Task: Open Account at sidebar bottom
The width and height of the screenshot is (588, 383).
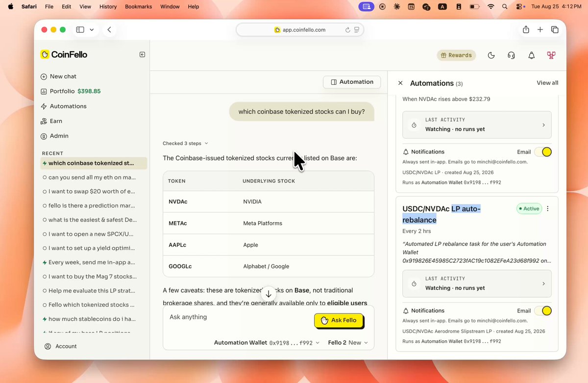Action: click(x=61, y=346)
